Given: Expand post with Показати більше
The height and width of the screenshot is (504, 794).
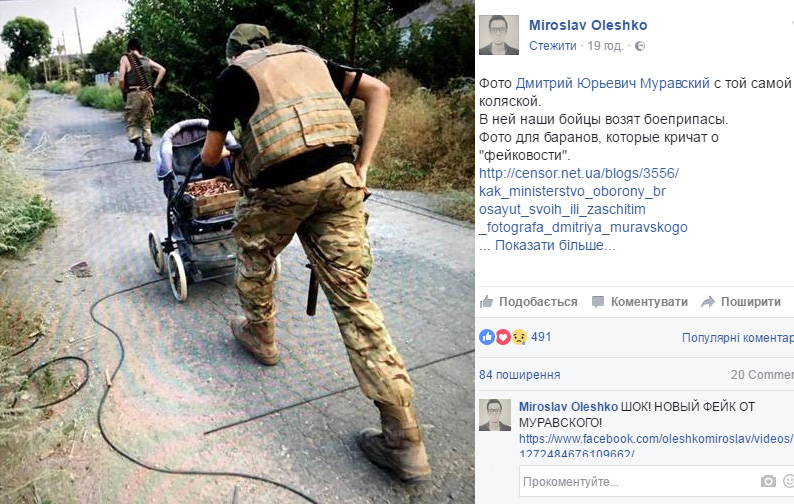Looking at the screenshot, I should [555, 245].
